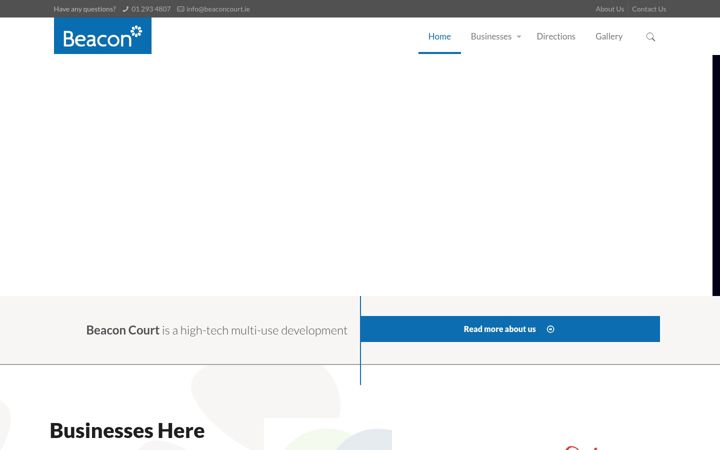720x450 pixels.
Task: Click the Beacon logo
Action: click(102, 36)
